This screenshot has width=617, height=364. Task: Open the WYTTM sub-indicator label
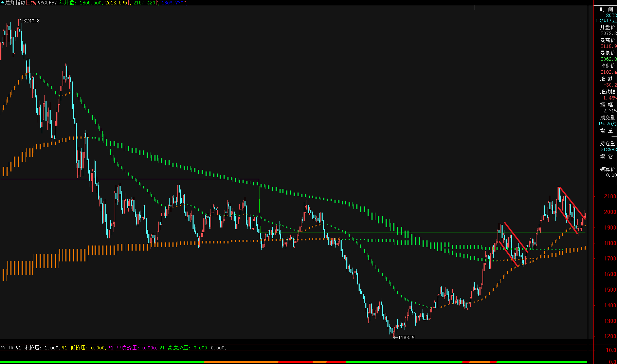tap(7, 348)
